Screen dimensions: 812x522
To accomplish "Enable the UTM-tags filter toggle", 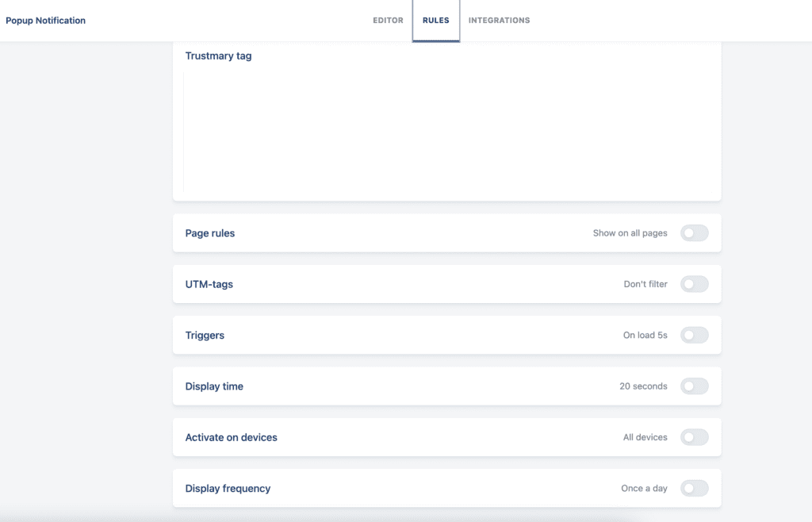I will 695,284.
